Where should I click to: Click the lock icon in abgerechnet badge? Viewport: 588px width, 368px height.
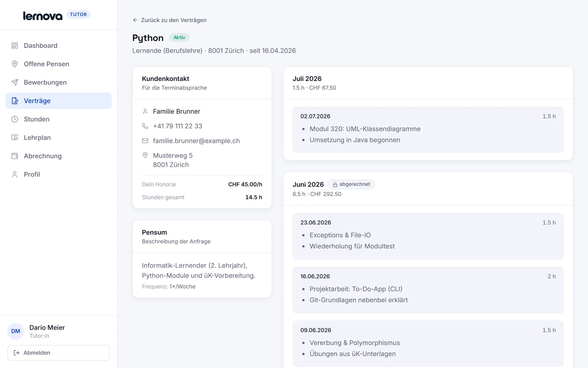click(335, 185)
